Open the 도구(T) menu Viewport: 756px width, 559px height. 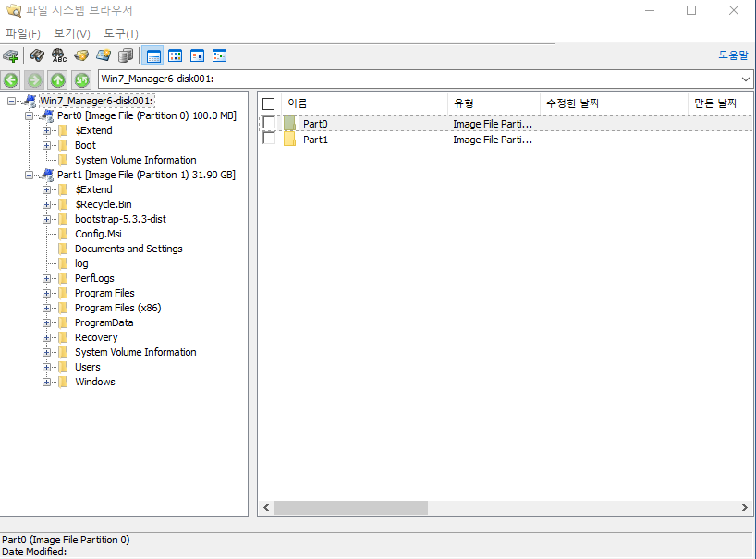coord(120,34)
